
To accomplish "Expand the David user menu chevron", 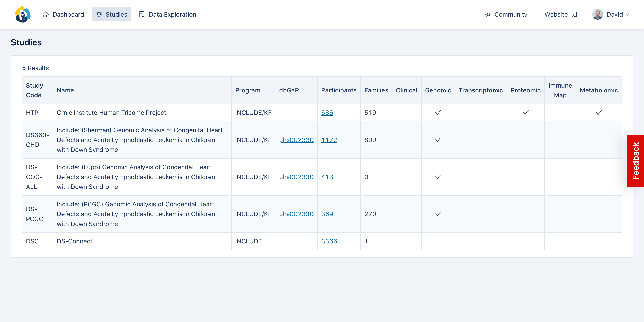I will click(627, 15).
